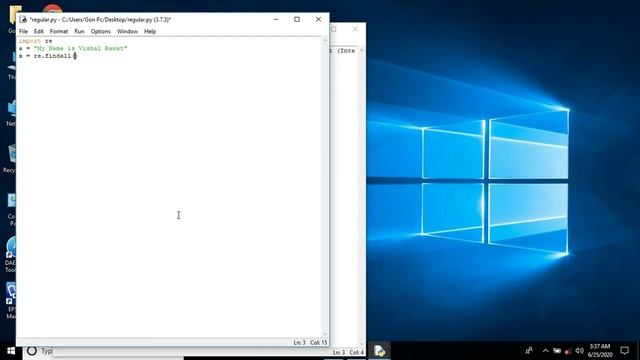This screenshot has height=360, width=640.
Task: Open the volume speaker icon
Action: pos(579,351)
